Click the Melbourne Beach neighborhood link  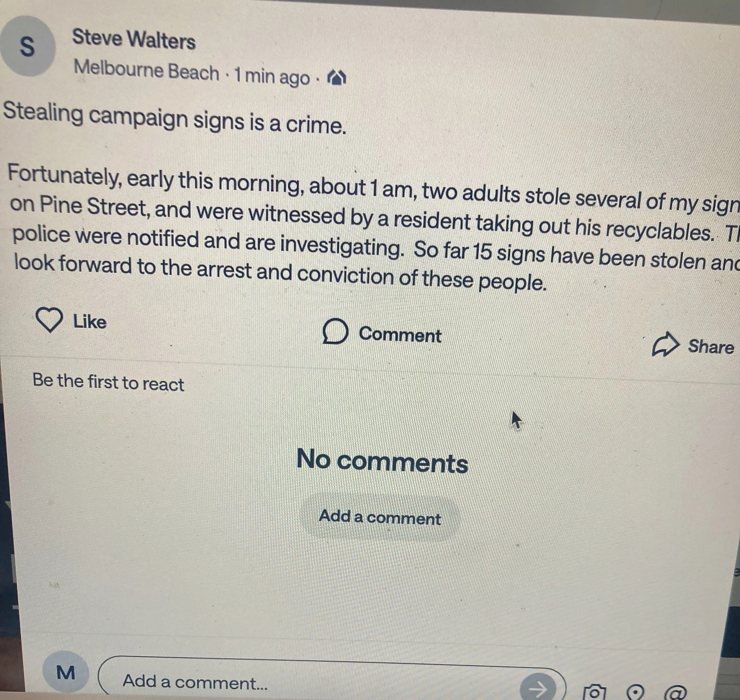click(147, 70)
